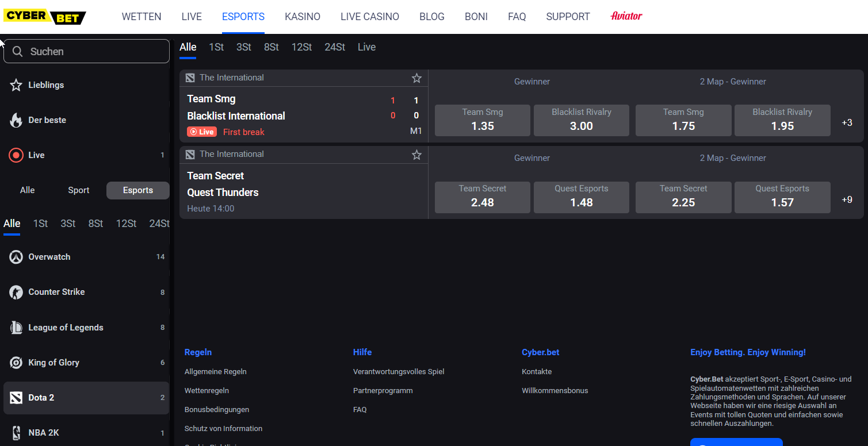Select the NBA 2K category icon
Screen dimensions: 868x446
click(16, 432)
